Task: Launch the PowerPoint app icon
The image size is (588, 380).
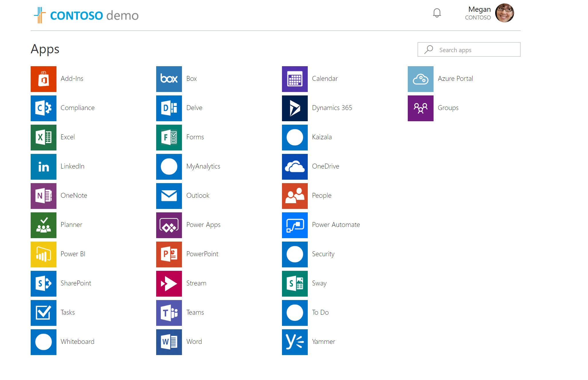Action: 169,254
